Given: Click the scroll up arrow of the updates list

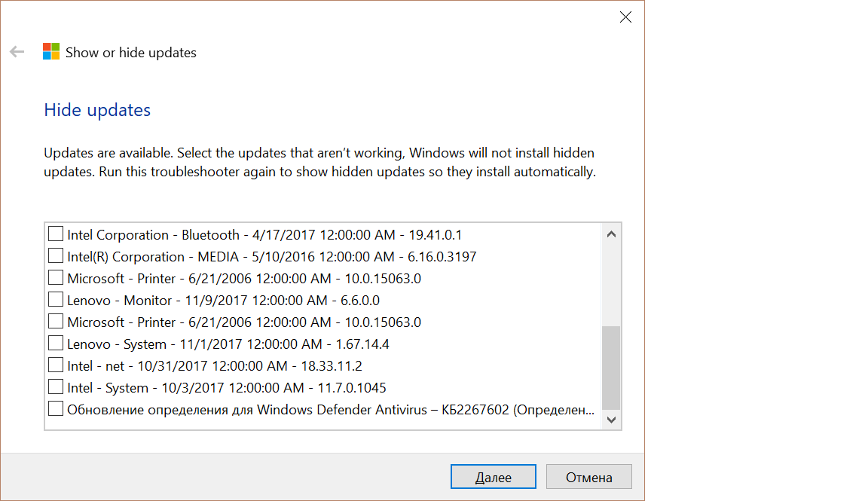Looking at the screenshot, I should click(611, 234).
